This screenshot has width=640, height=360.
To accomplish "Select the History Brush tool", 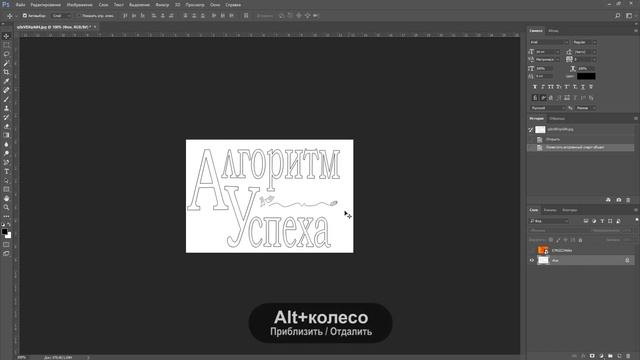I will pos(6,117).
